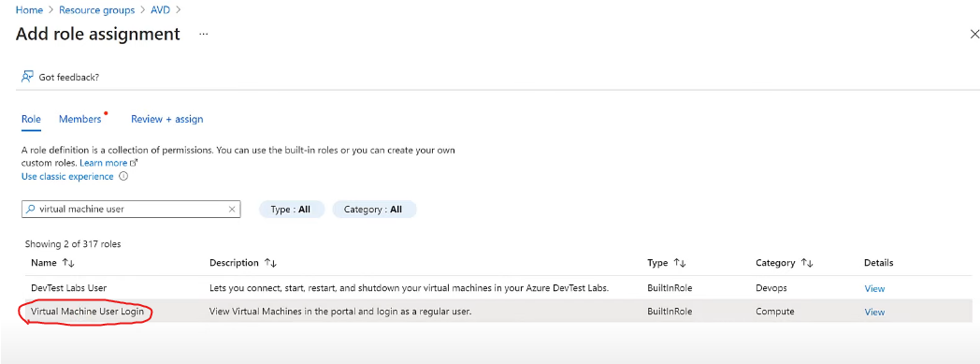View details for Virtual Machine User Login

tap(874, 312)
